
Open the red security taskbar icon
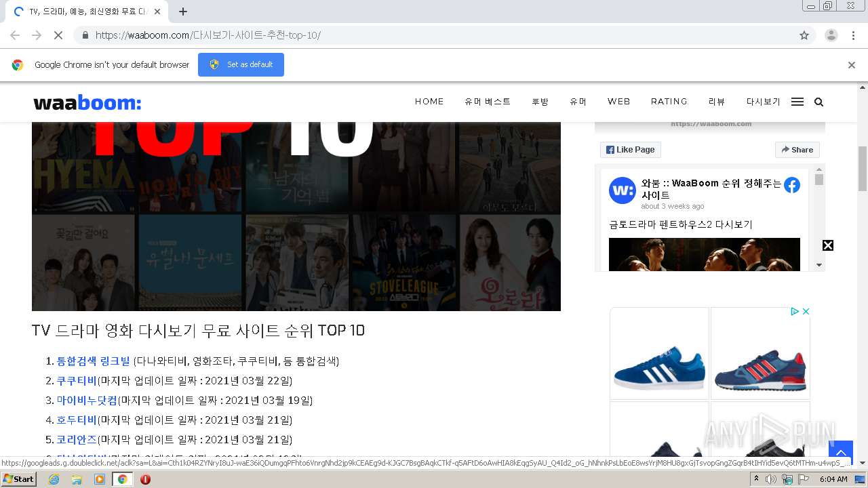145,479
